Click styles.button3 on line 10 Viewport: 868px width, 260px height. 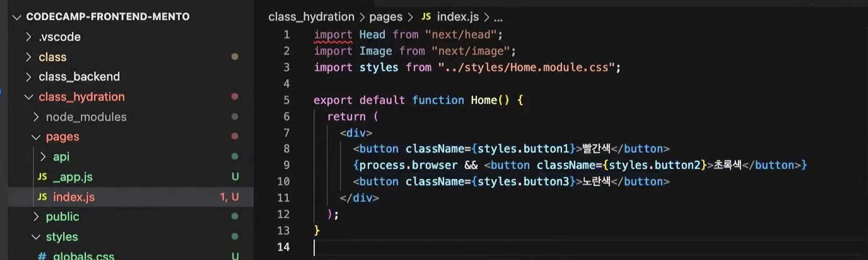tap(523, 182)
